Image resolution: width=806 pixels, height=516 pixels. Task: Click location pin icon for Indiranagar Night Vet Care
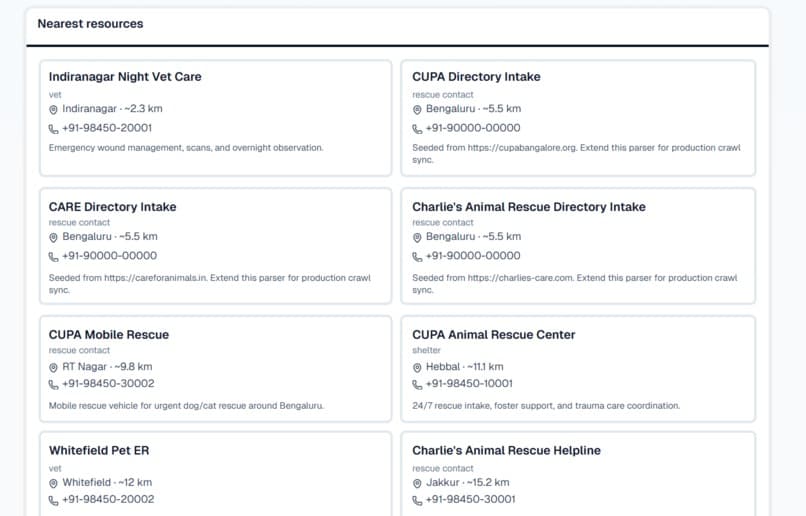[53, 109]
